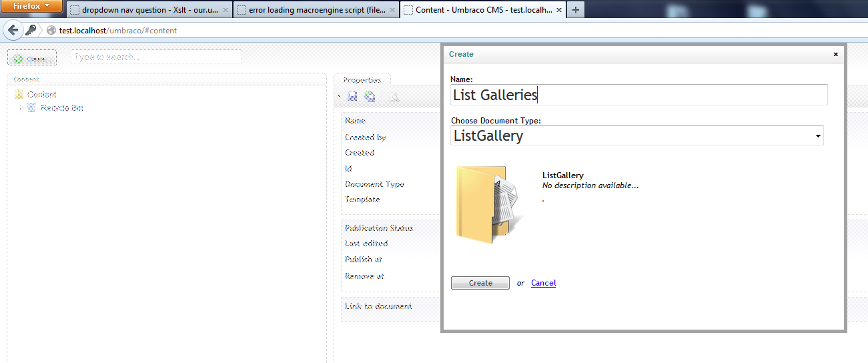Click the 'Publication Status' label

(379, 228)
